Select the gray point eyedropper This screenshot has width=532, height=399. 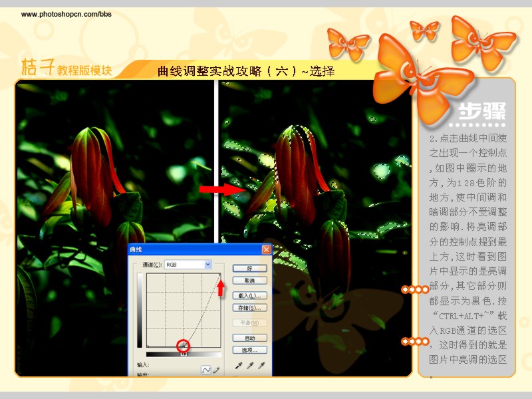(250, 365)
